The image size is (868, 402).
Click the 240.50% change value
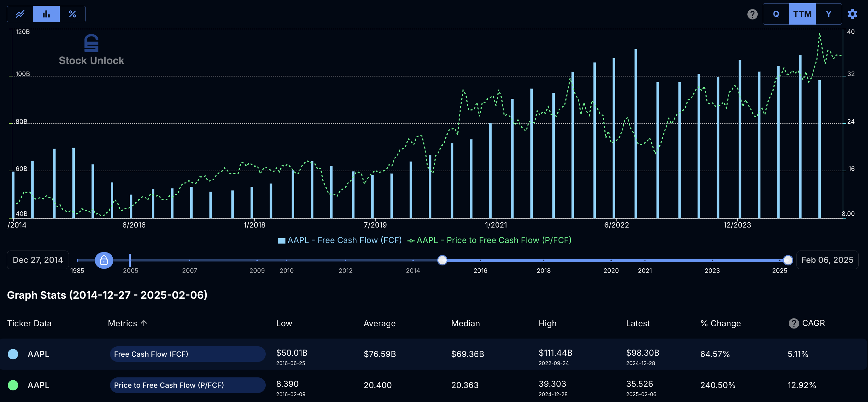pyautogui.click(x=718, y=385)
